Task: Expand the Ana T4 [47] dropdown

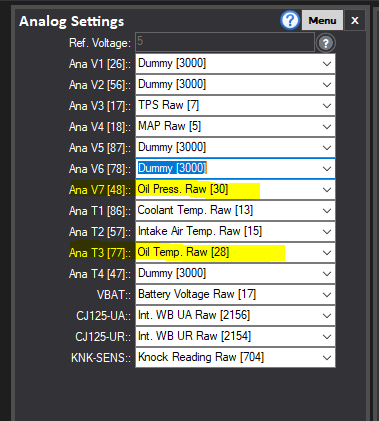Action: tap(235, 274)
